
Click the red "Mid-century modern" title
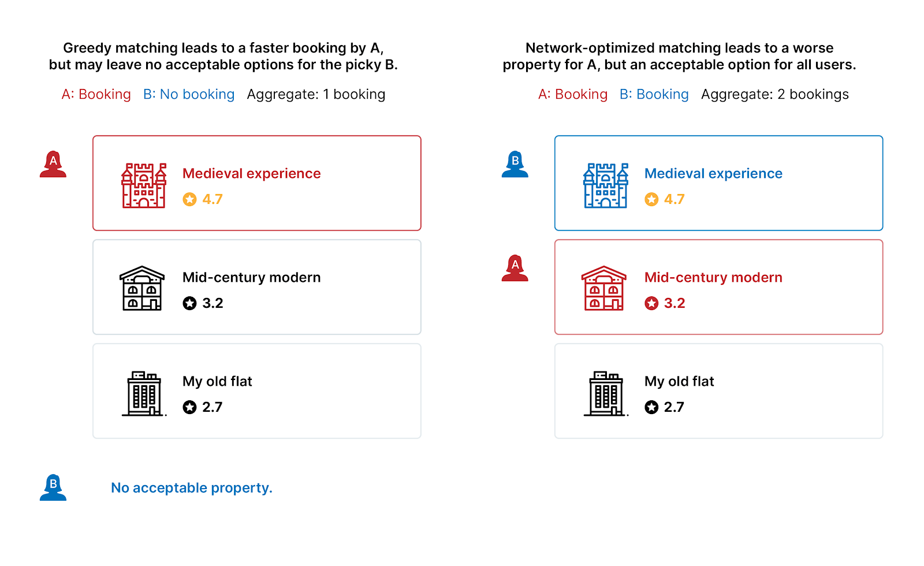point(713,277)
